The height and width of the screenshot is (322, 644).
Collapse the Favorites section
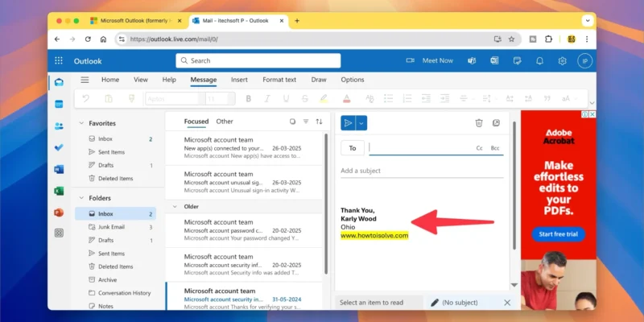pos(81,123)
